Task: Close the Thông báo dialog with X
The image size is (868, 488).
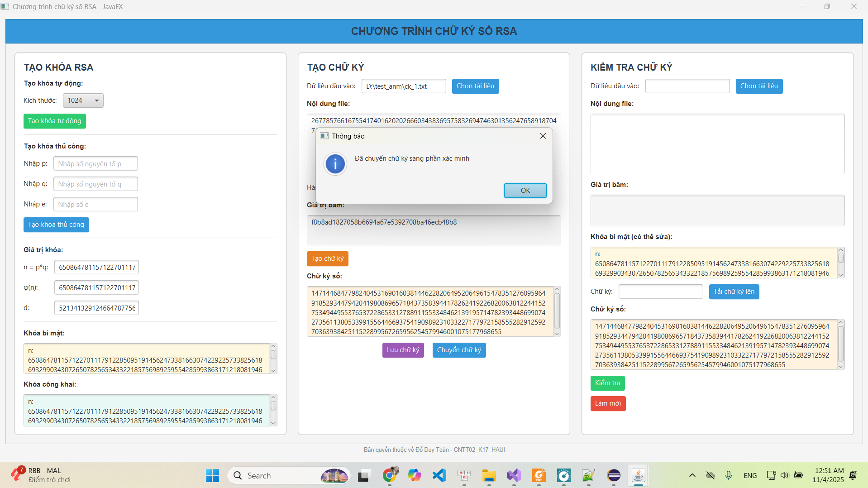Action: point(543,136)
